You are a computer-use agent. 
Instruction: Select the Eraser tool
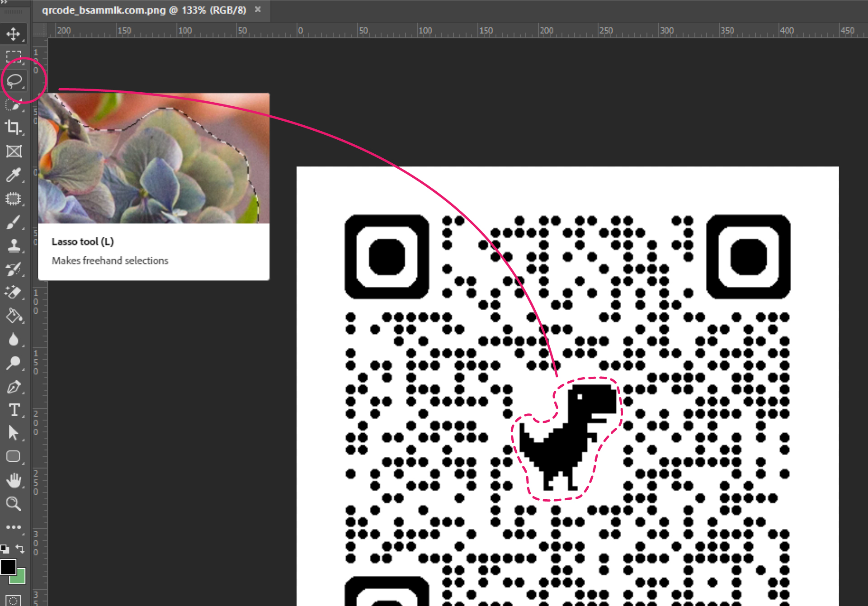[x=14, y=293]
